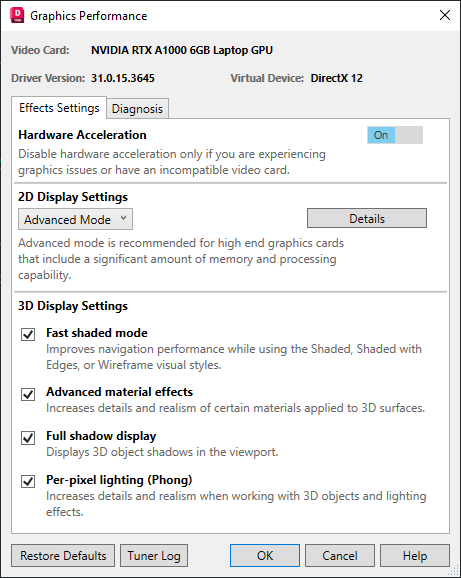Cancel the Graphics Performance dialog
The image size is (461, 578).
[x=340, y=556]
